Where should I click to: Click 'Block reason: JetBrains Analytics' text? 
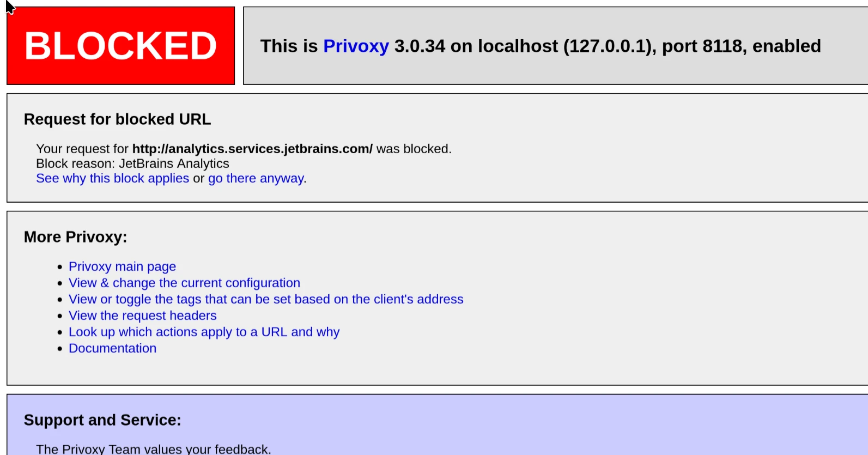point(132,163)
